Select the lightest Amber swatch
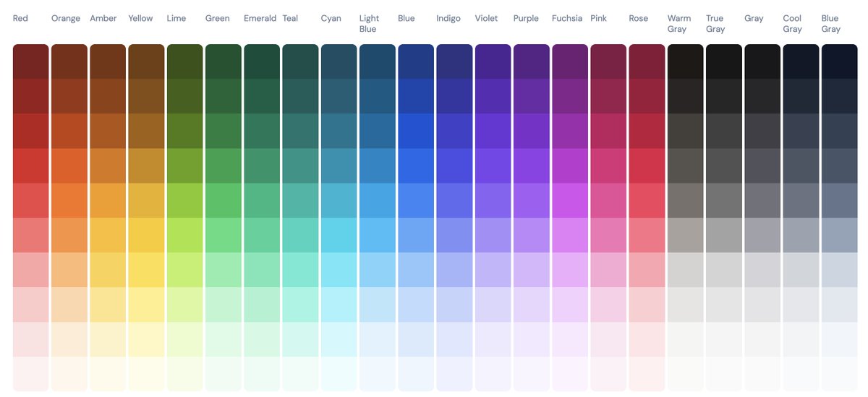This screenshot has width=868, height=397. tap(108, 374)
